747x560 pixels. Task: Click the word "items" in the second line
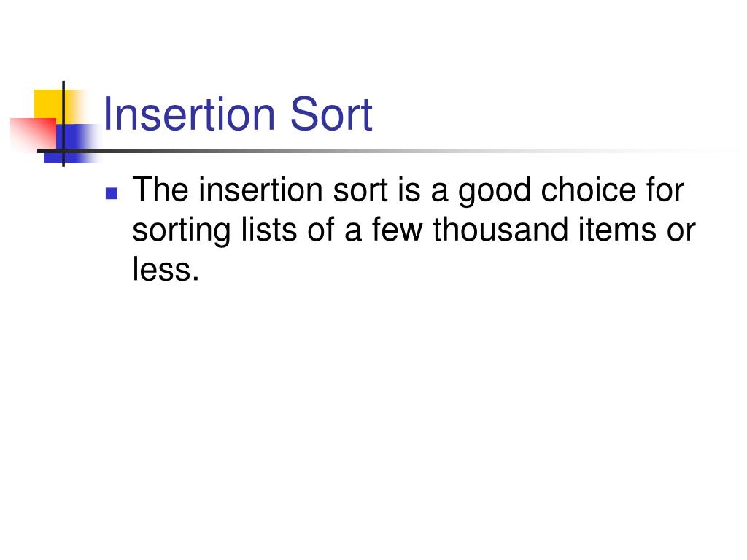point(617,230)
